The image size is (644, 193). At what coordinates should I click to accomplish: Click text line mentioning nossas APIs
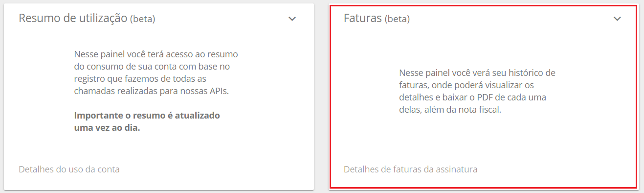(x=152, y=91)
